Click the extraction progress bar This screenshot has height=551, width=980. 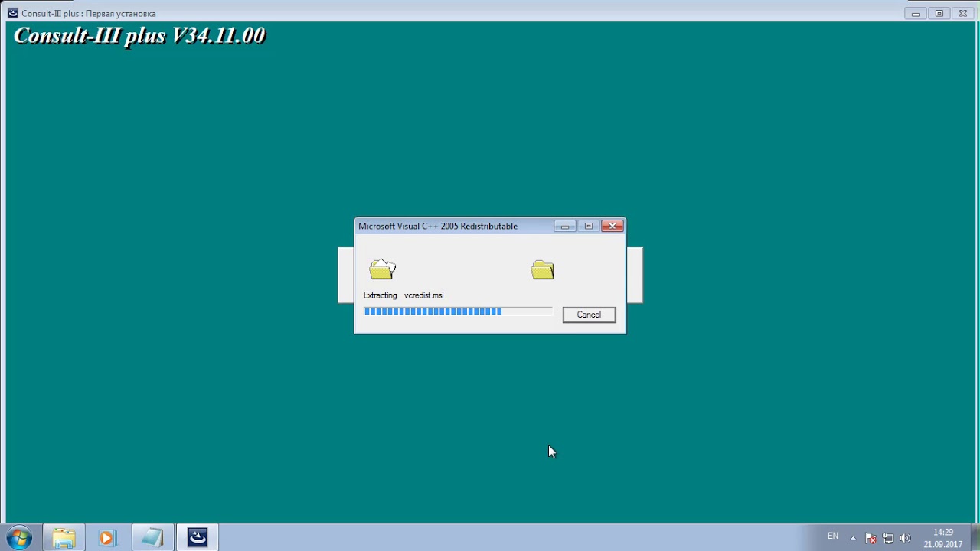(458, 311)
